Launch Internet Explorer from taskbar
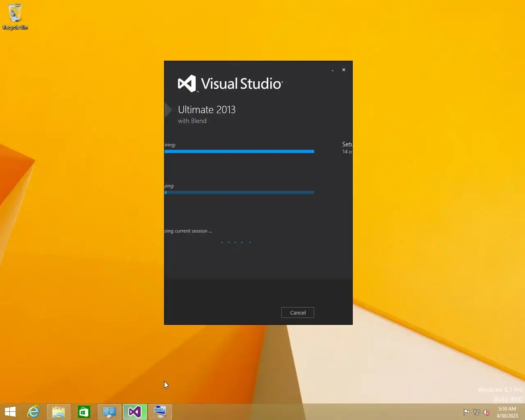This screenshot has width=525, height=420. point(33,412)
